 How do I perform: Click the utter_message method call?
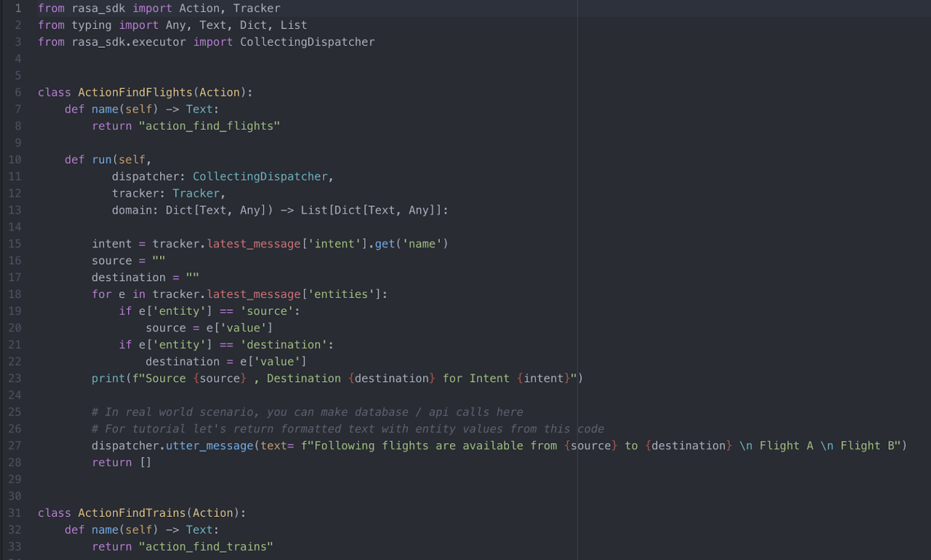pyautogui.click(x=210, y=445)
